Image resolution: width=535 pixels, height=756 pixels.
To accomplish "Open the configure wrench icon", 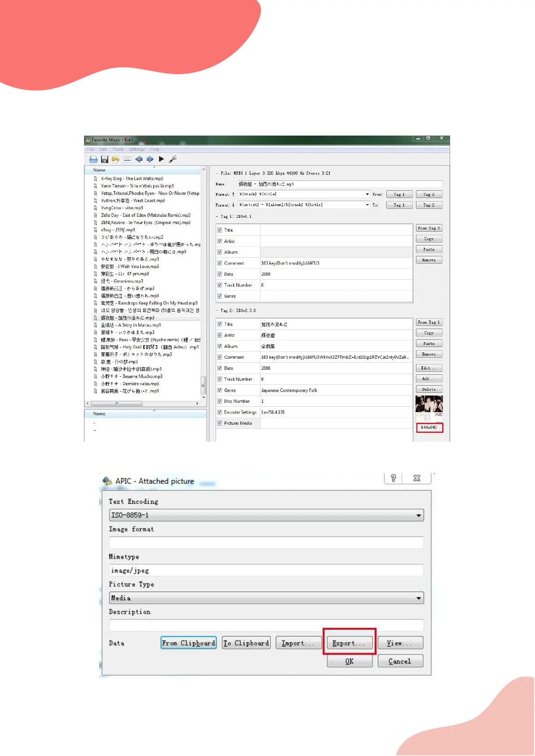I will (173, 159).
